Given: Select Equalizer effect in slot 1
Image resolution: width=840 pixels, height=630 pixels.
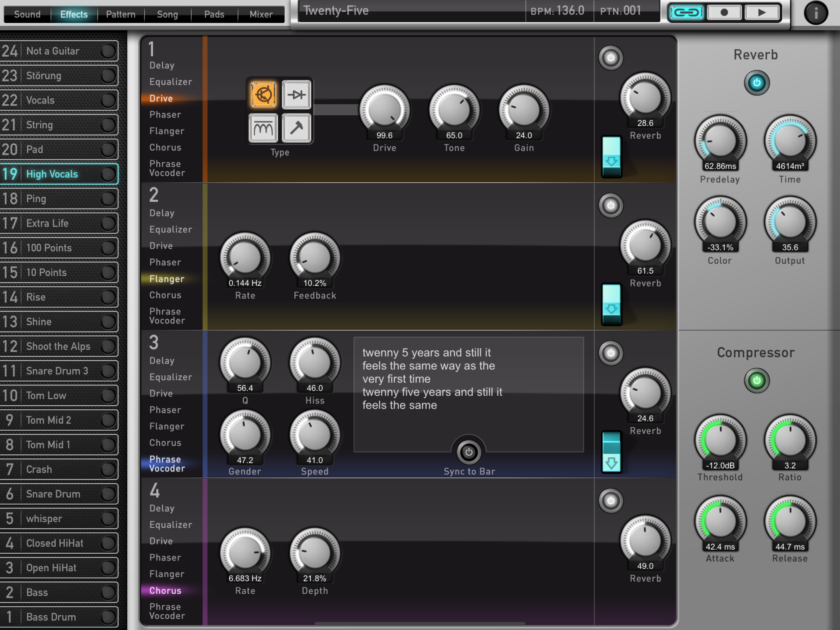Looking at the screenshot, I should click(171, 81).
